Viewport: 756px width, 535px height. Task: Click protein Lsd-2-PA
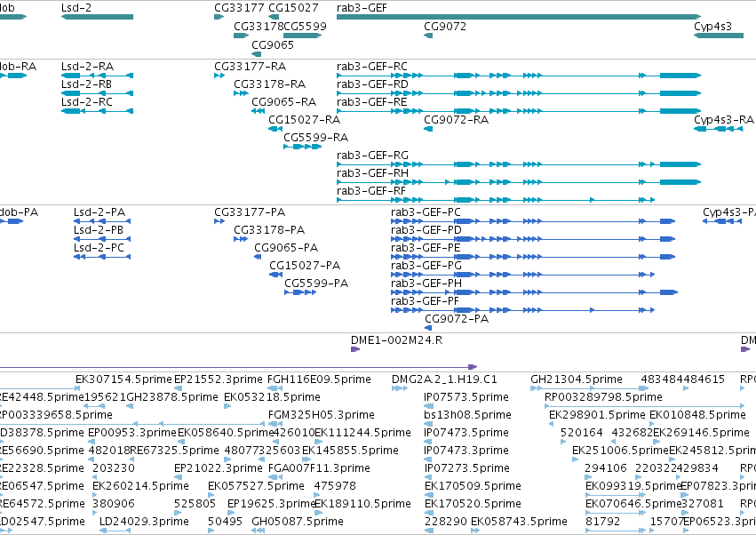[99, 212]
